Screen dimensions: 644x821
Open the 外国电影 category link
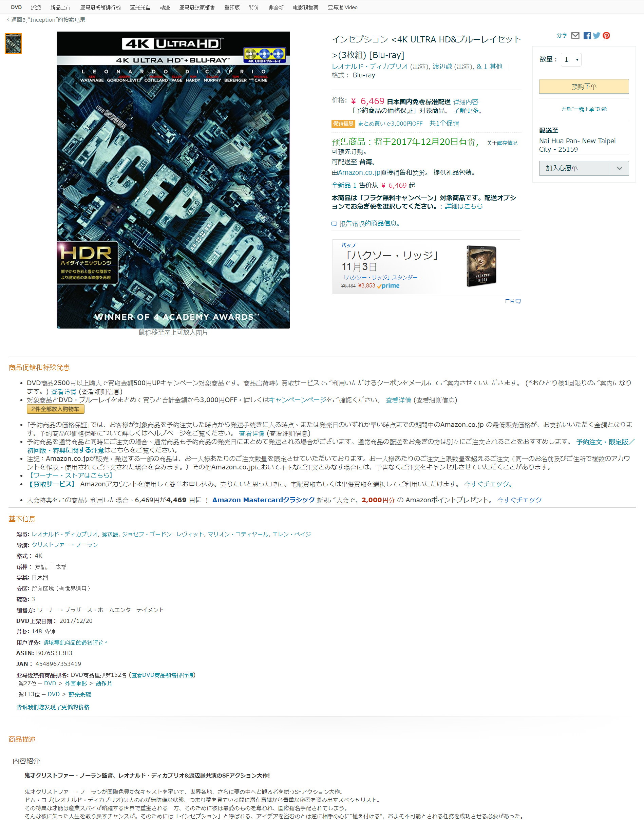(x=76, y=684)
